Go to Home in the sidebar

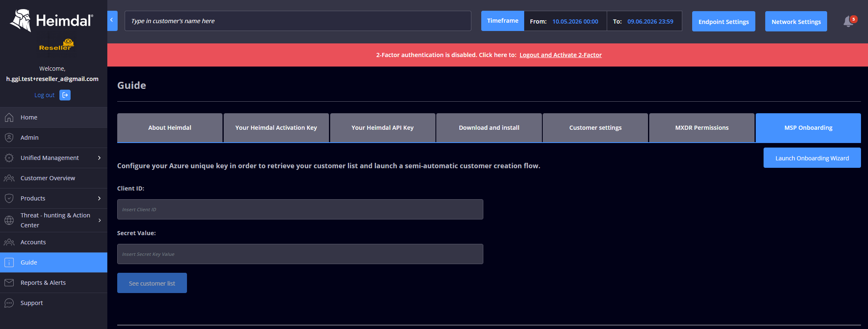point(54,117)
